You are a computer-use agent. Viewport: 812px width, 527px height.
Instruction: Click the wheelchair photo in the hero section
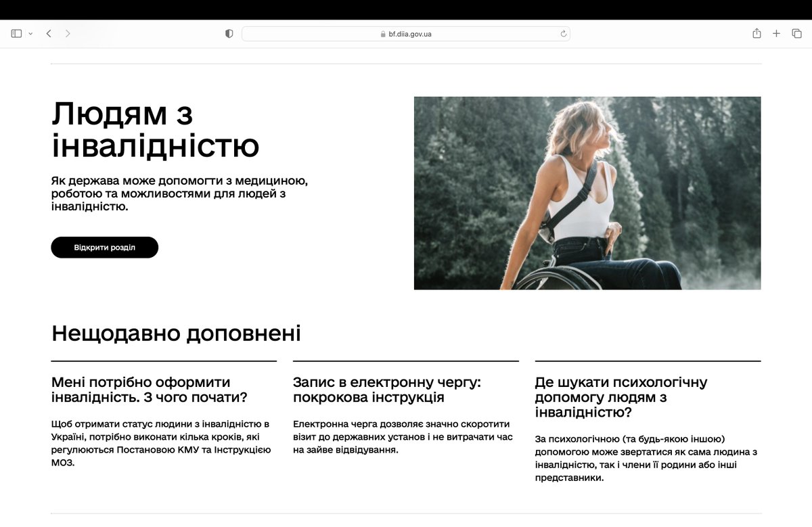tap(587, 193)
